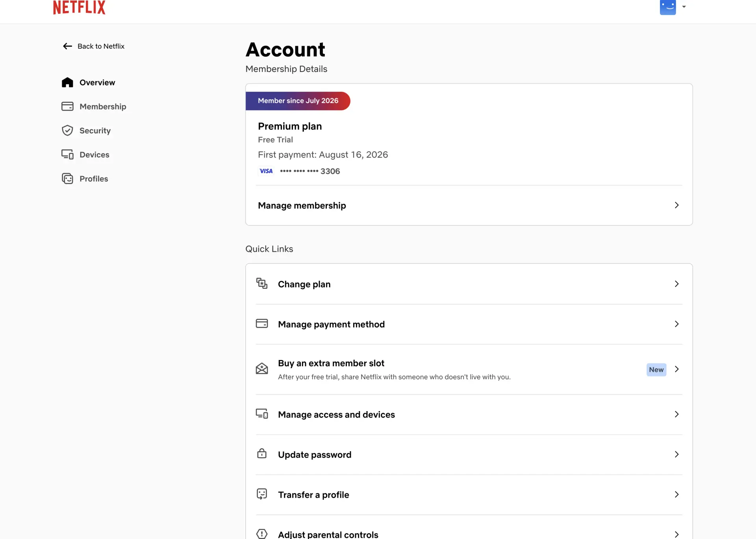Click the Transfer a profile icon
Viewport: 756px width, 539px height.
pyautogui.click(x=262, y=494)
